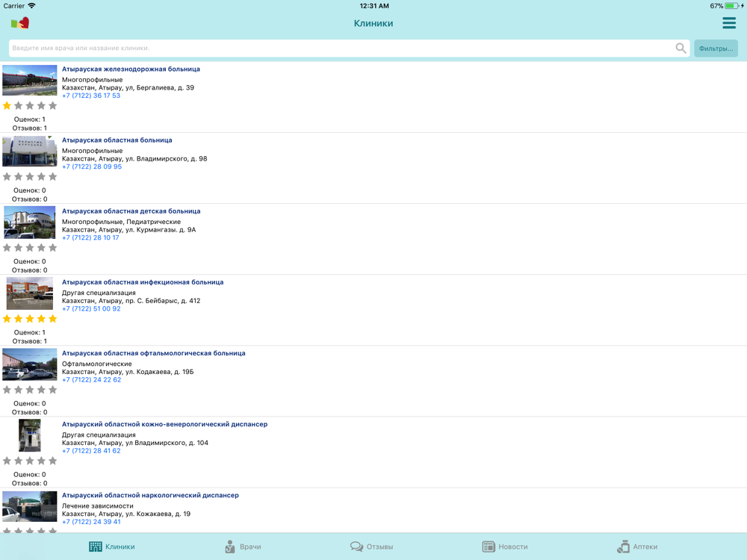The height and width of the screenshot is (560, 747).
Task: Call phone number +7 (7122) 28 41 62
Action: click(91, 450)
